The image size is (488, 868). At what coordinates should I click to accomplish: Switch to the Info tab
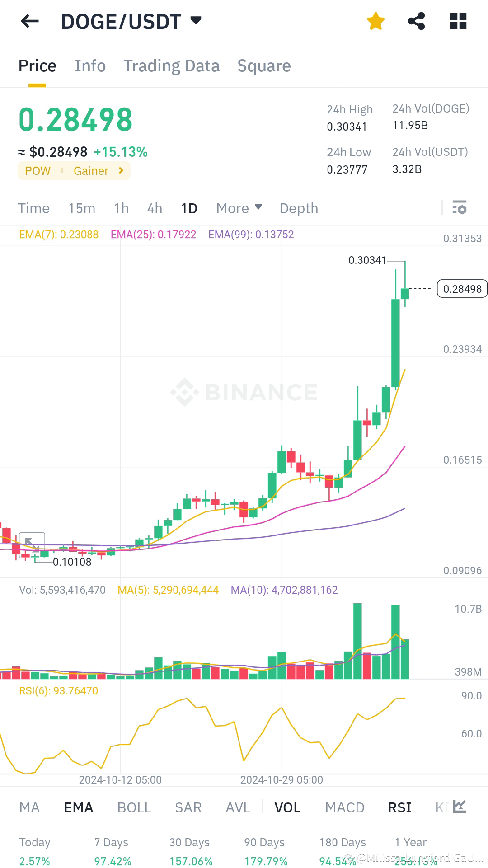[90, 66]
